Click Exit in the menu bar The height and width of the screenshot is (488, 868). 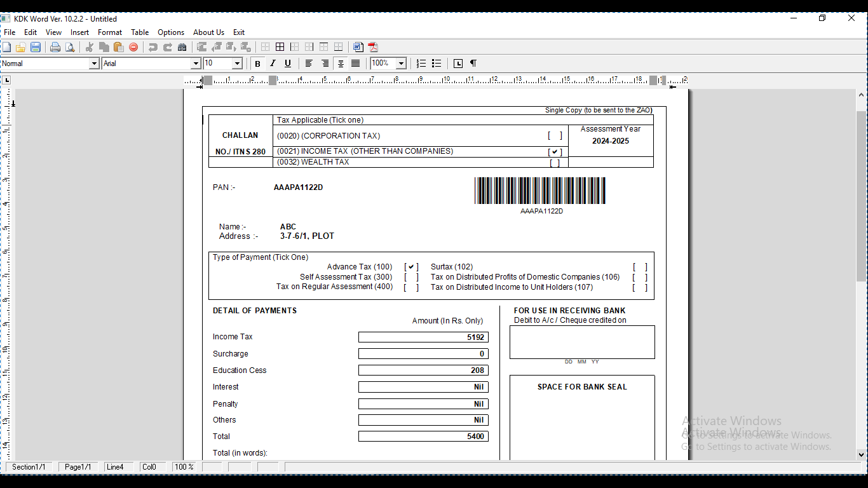click(x=239, y=32)
